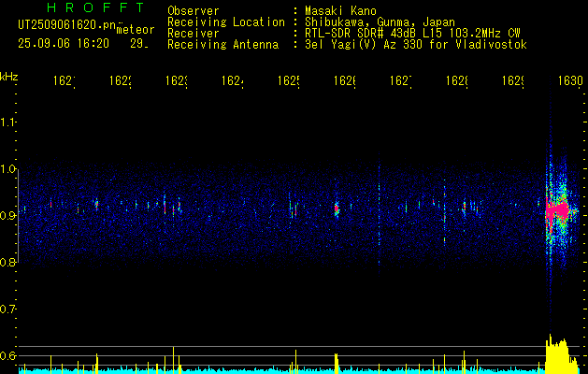Click the word 'meteor' below the file name
Image resolution: width=588 pixels, height=374 pixels.
pyautogui.click(x=136, y=30)
